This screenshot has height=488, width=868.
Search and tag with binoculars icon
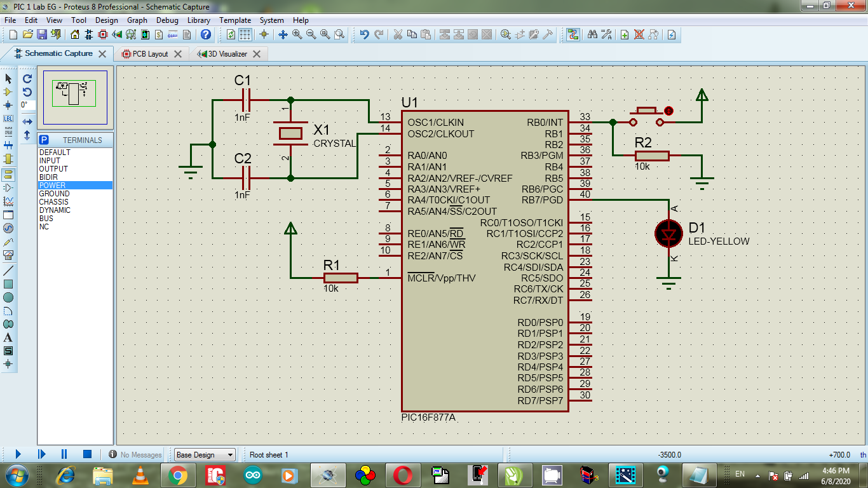pos(592,34)
